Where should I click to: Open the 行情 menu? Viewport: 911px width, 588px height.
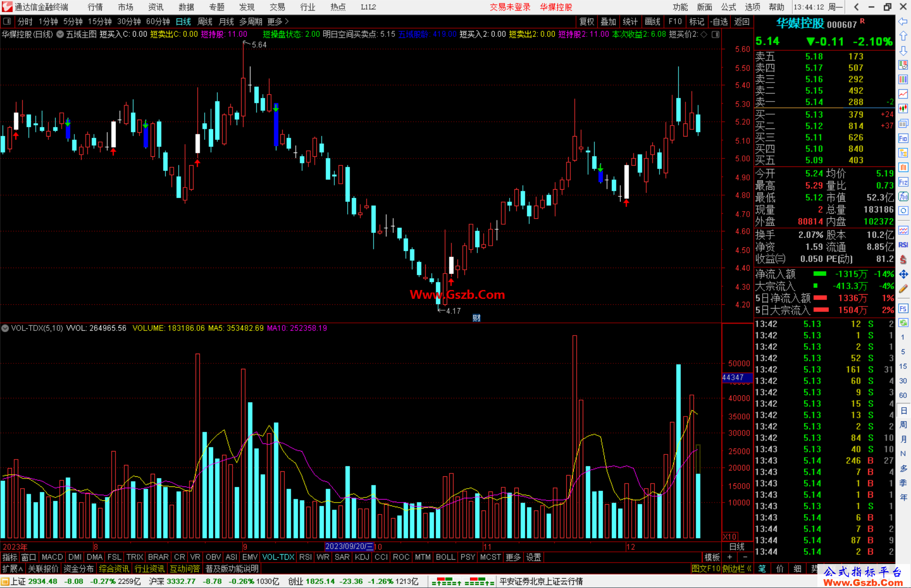[95, 7]
